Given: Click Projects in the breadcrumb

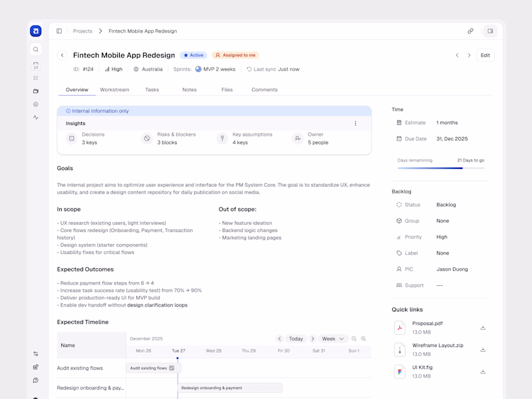Looking at the screenshot, I should click(82, 31).
